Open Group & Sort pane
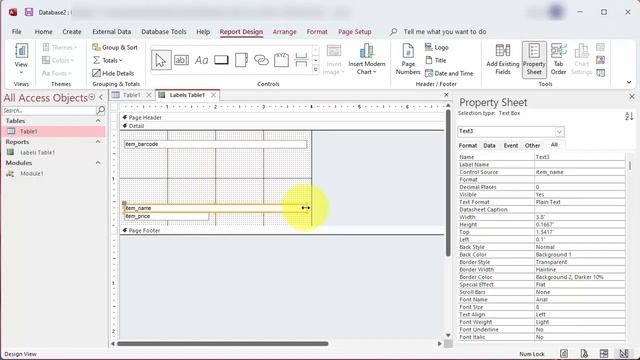Screen dimensions: 640x360 tap(115, 47)
